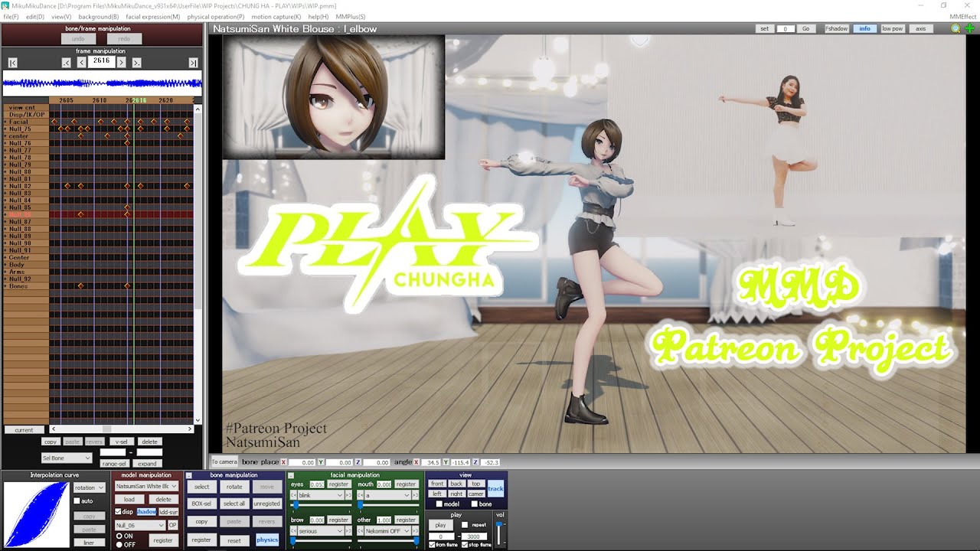
Task: Go to previous keyframe button
Action: (x=67, y=63)
